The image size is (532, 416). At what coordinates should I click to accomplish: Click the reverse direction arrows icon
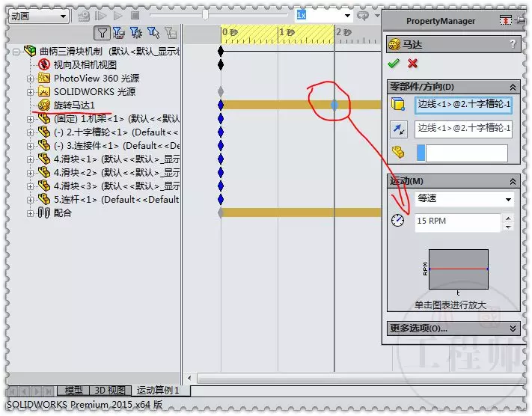[398, 129]
